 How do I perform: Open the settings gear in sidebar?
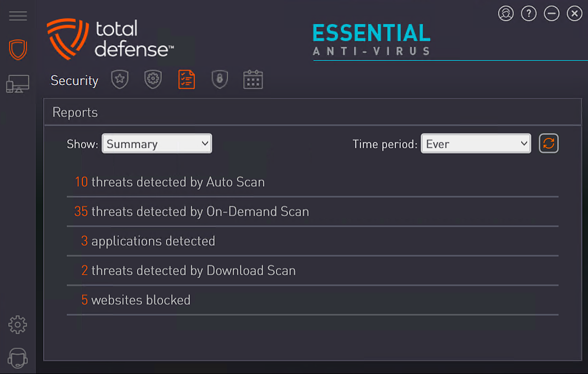18,325
